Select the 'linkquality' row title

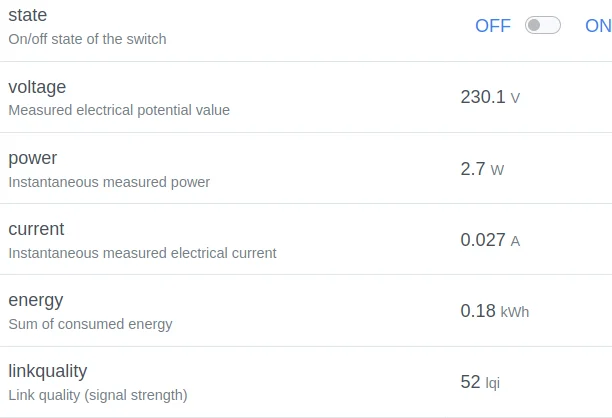(x=48, y=371)
